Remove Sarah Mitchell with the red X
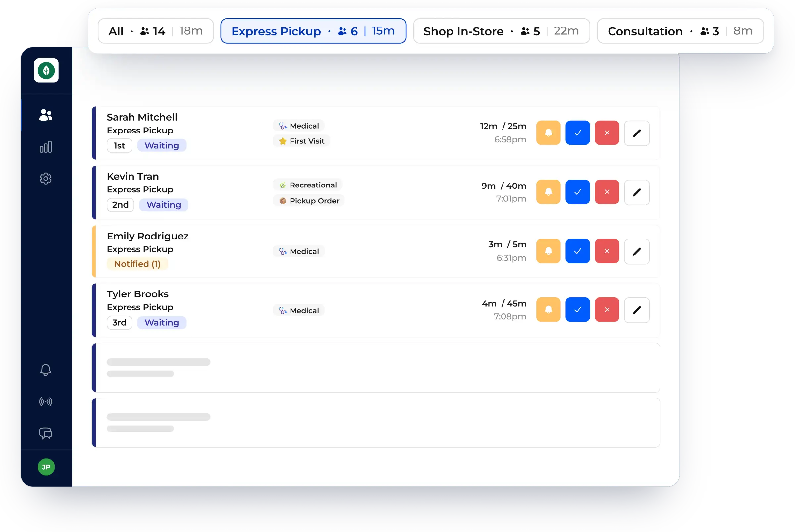This screenshot has width=795, height=532. click(x=607, y=133)
